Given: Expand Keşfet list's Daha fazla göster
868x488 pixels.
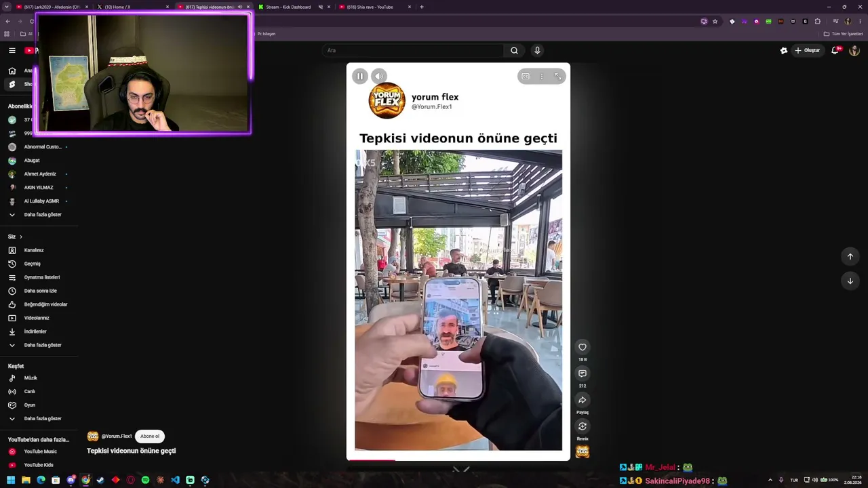Looking at the screenshot, I should pos(43,419).
